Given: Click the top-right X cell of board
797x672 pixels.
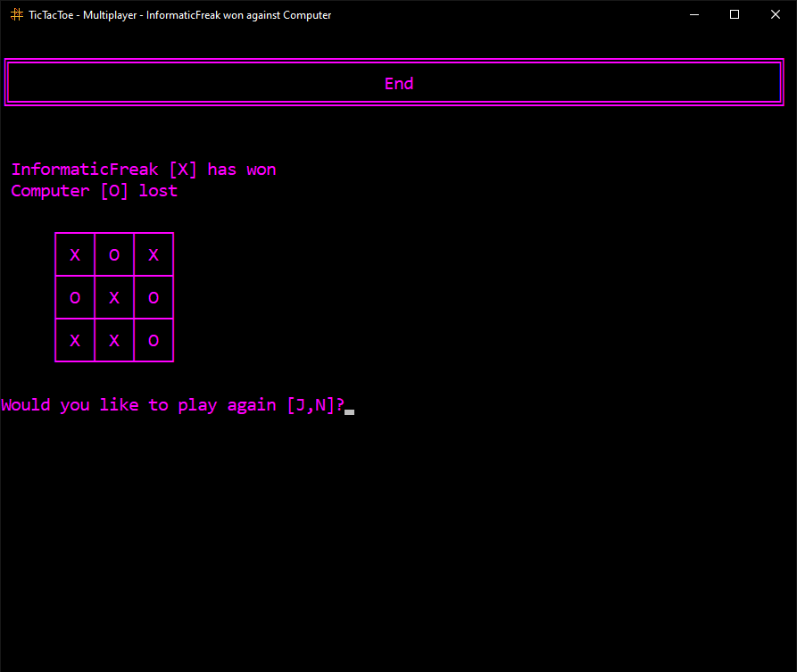Looking at the screenshot, I should 154,254.
